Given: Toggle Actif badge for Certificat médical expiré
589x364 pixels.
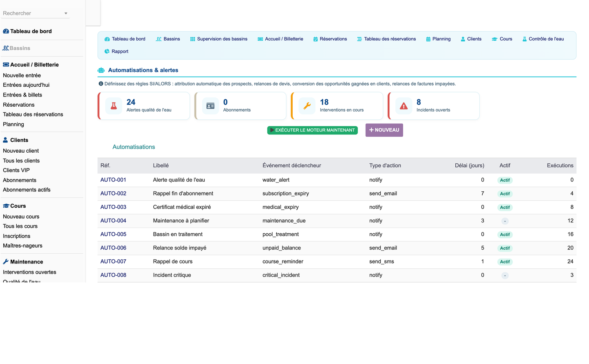Looking at the screenshot, I should tap(505, 208).
